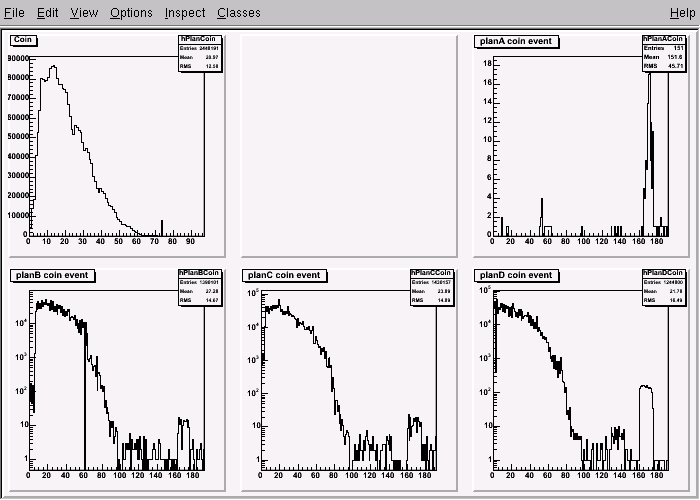Viewport: 700px width, 500px height.
Task: Select the empty pad in top middle
Action: [349, 146]
